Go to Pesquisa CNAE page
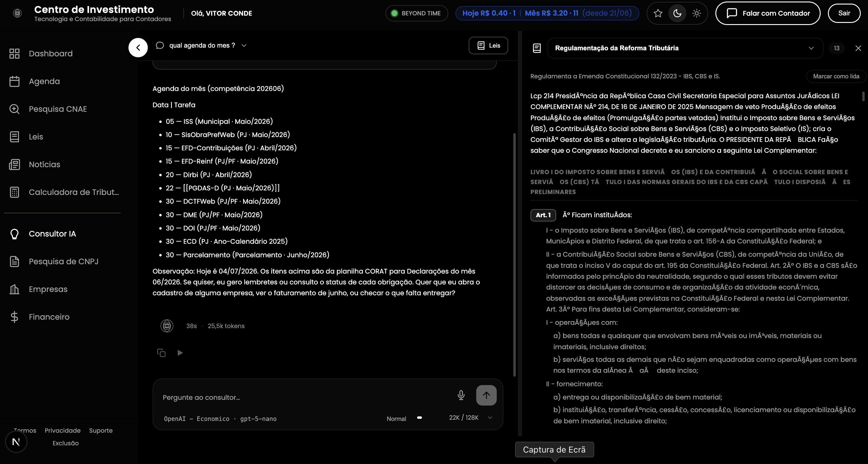The image size is (868, 464). click(x=58, y=109)
